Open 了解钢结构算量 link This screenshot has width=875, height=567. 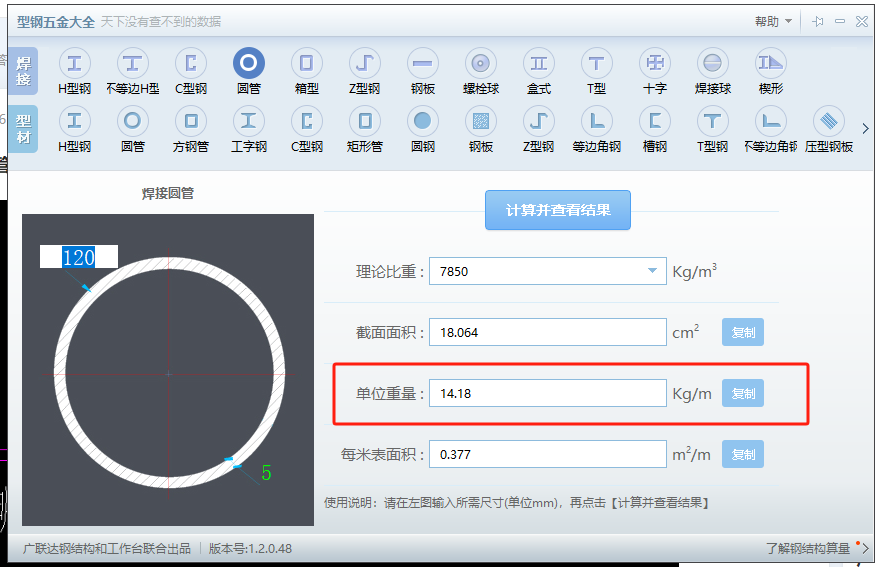(807, 549)
